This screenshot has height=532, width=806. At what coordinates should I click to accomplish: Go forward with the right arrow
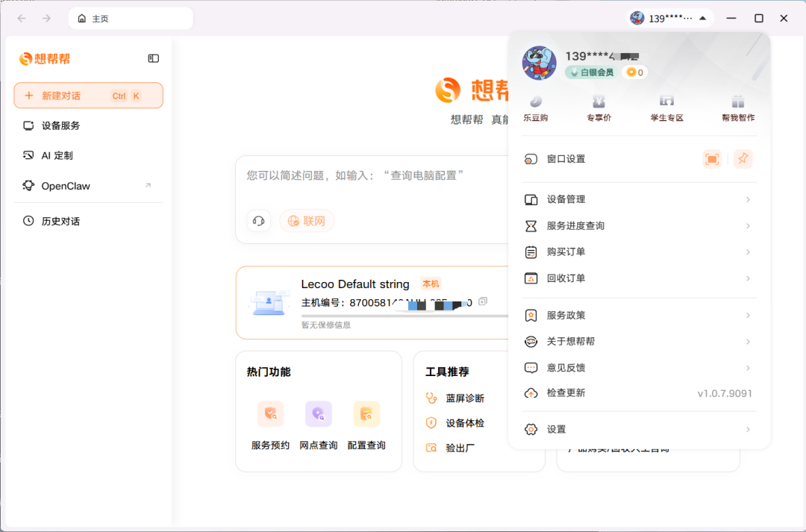tap(47, 19)
